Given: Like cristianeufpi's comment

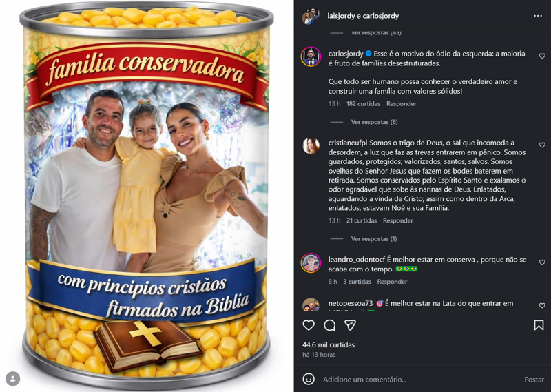Looking at the screenshot, I should click(x=542, y=145).
